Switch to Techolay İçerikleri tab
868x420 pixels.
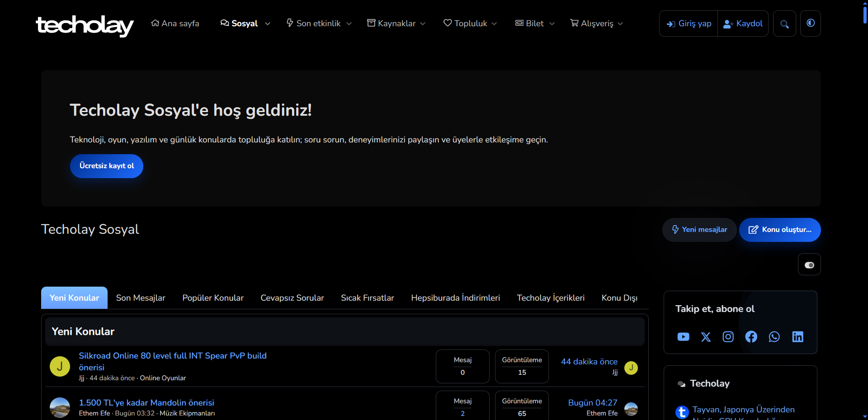[551, 298]
